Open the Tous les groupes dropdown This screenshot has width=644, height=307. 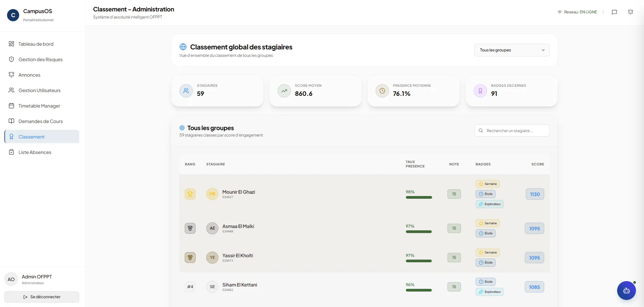tap(512, 50)
